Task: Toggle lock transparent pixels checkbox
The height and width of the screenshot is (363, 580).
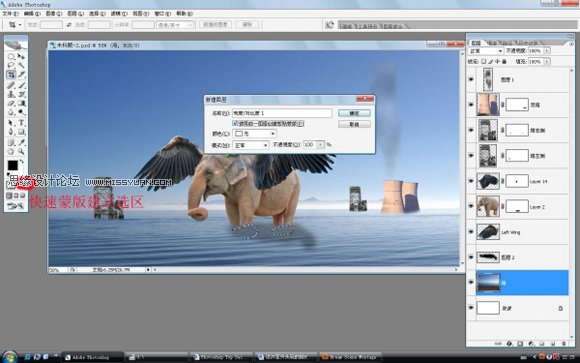Action: 483,61
